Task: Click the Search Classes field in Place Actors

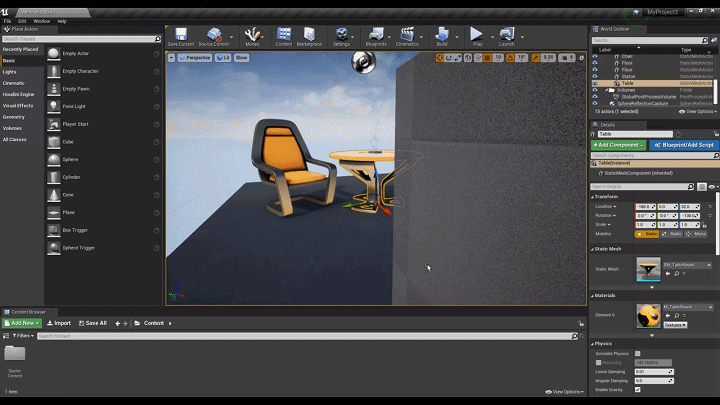Action: coord(81,39)
